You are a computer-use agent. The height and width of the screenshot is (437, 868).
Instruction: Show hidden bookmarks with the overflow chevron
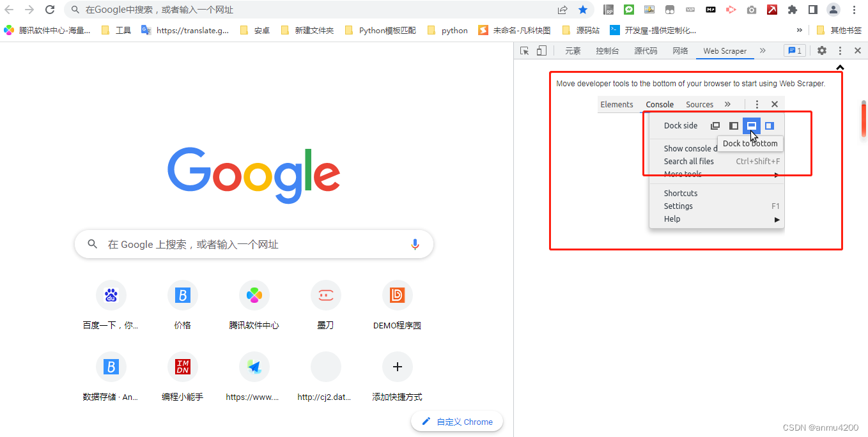coord(799,30)
